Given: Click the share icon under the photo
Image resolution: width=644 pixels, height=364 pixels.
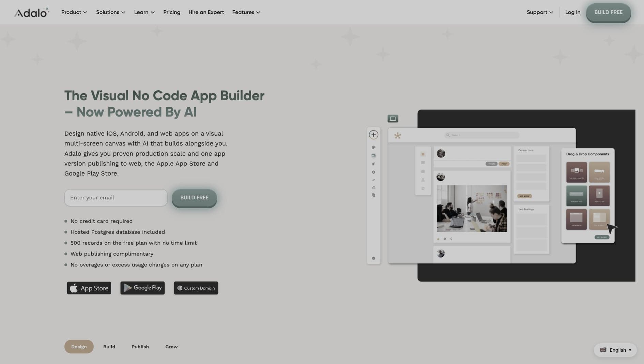Looking at the screenshot, I should 451,239.
